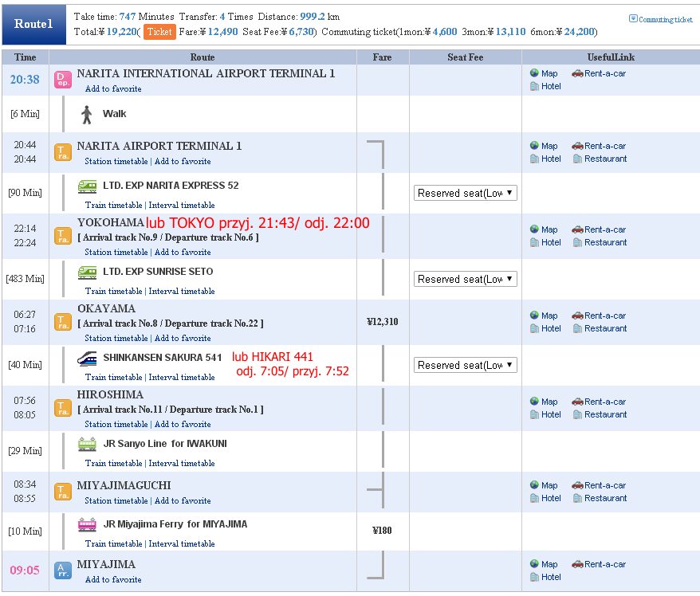
Task: Click the Tra. transfer icon beside Hiroshima
Action: [x=63, y=408]
